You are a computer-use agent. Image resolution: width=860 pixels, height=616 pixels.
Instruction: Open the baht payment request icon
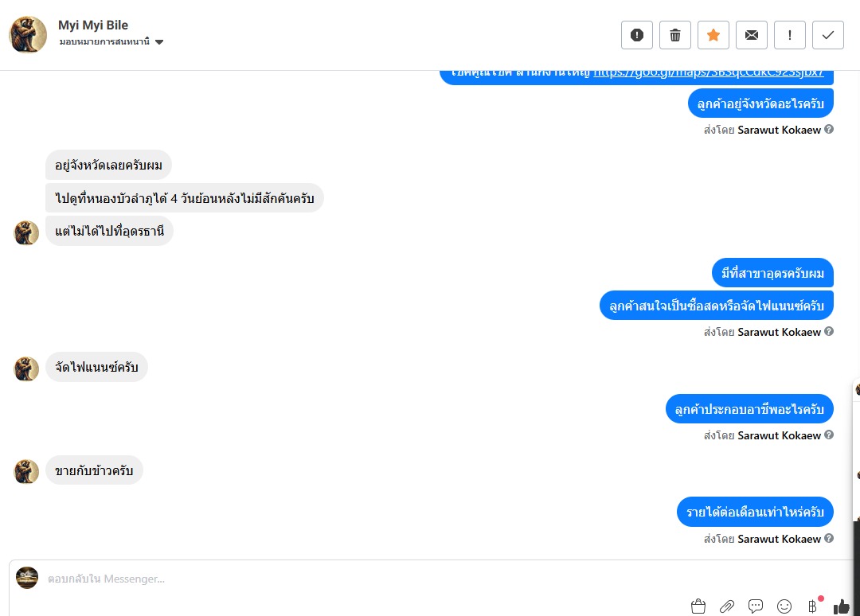(813, 606)
